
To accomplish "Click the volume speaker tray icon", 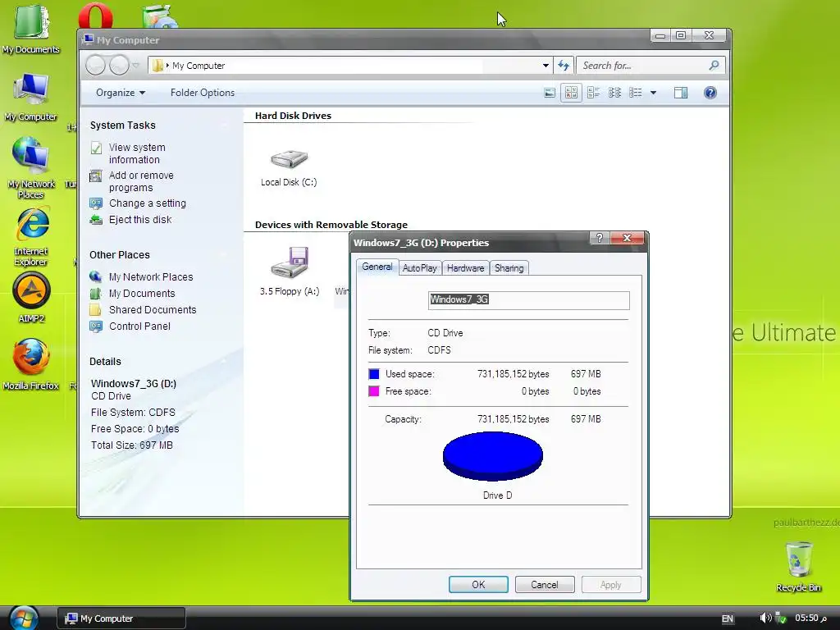I will pyautogui.click(x=765, y=618).
